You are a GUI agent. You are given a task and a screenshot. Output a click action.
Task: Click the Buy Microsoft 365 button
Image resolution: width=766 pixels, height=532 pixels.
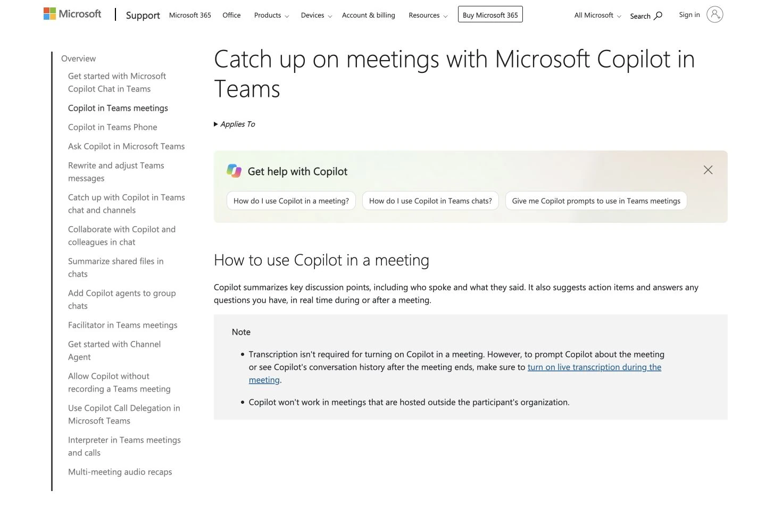490,14
